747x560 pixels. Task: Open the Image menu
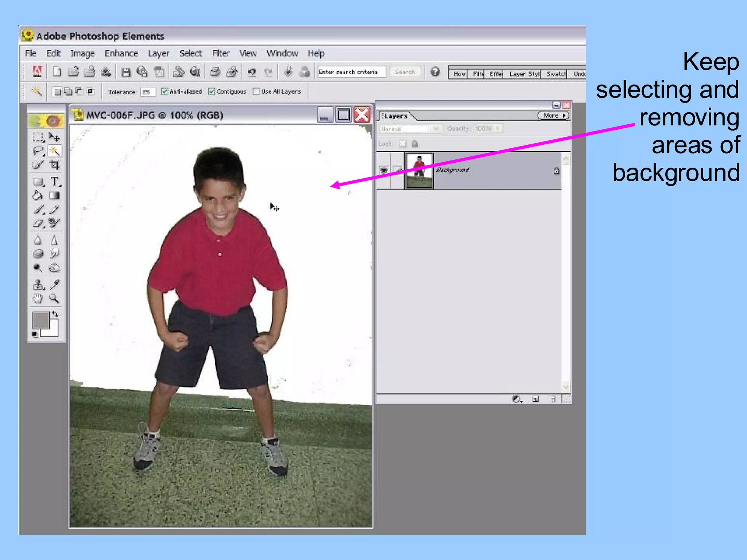pyautogui.click(x=82, y=54)
